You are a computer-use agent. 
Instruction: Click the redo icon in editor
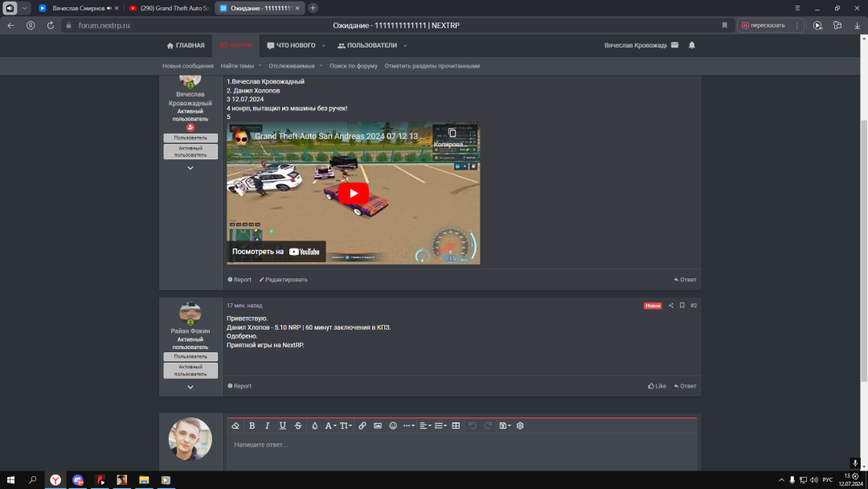tap(488, 426)
